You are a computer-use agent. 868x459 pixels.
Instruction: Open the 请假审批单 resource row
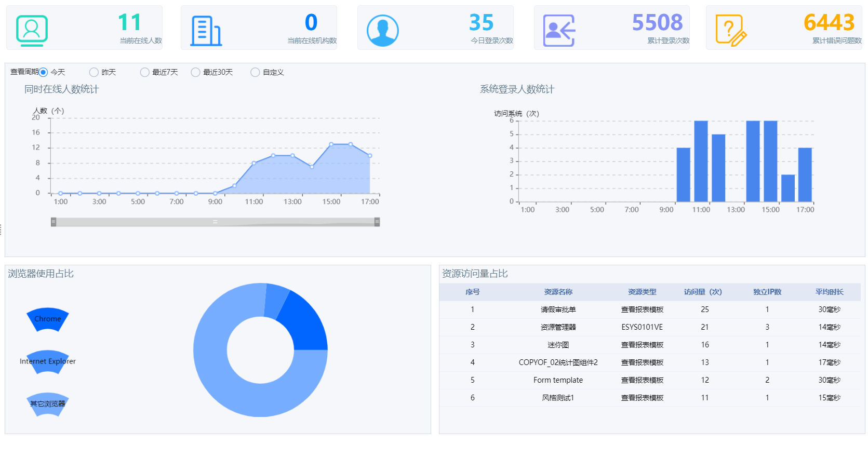tap(558, 309)
